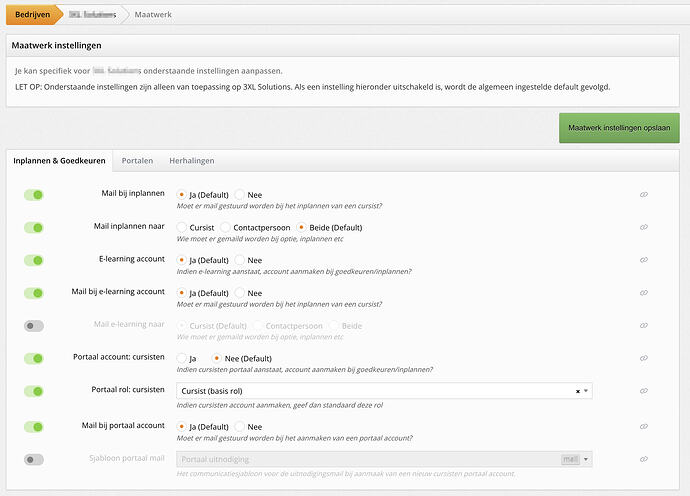Enable the Mail e-learning naar switch
690x496 pixels.
pos(34,326)
